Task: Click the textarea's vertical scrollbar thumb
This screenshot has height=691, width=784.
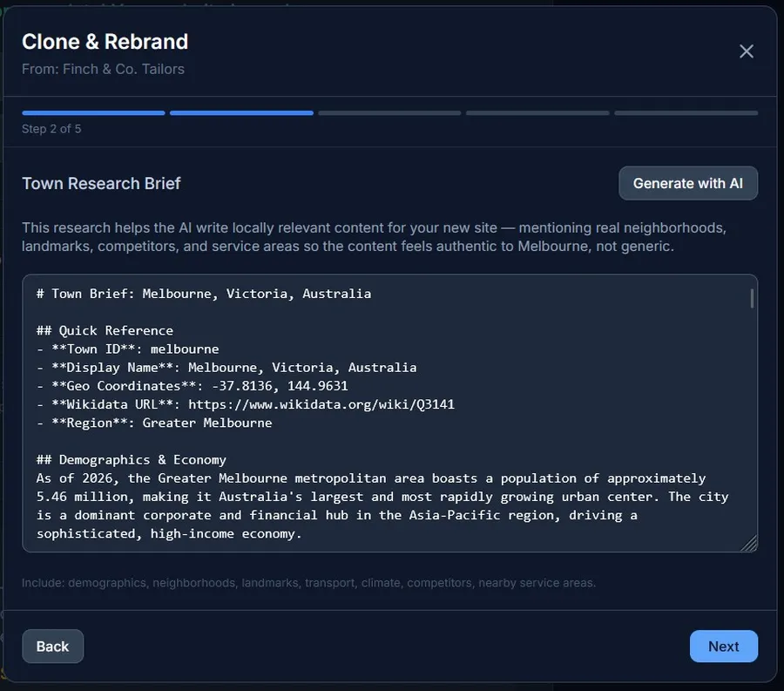Action: click(x=752, y=299)
